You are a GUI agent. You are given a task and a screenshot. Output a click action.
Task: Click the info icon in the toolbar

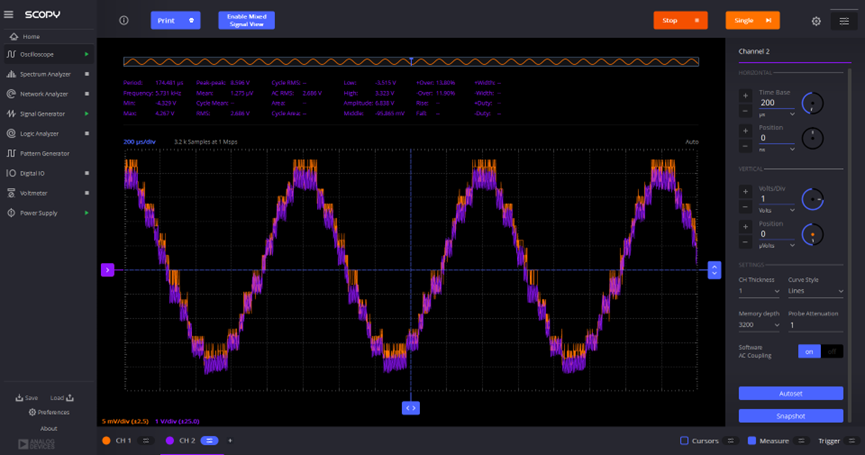[x=124, y=20]
